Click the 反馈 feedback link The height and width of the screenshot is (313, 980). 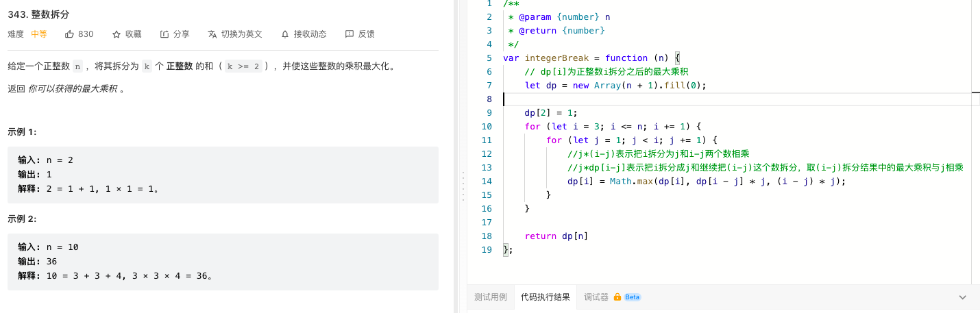367,34
